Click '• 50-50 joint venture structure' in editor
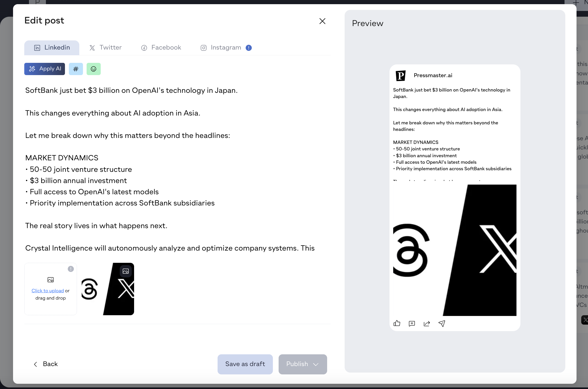This screenshot has width=588, height=389. [x=79, y=169]
